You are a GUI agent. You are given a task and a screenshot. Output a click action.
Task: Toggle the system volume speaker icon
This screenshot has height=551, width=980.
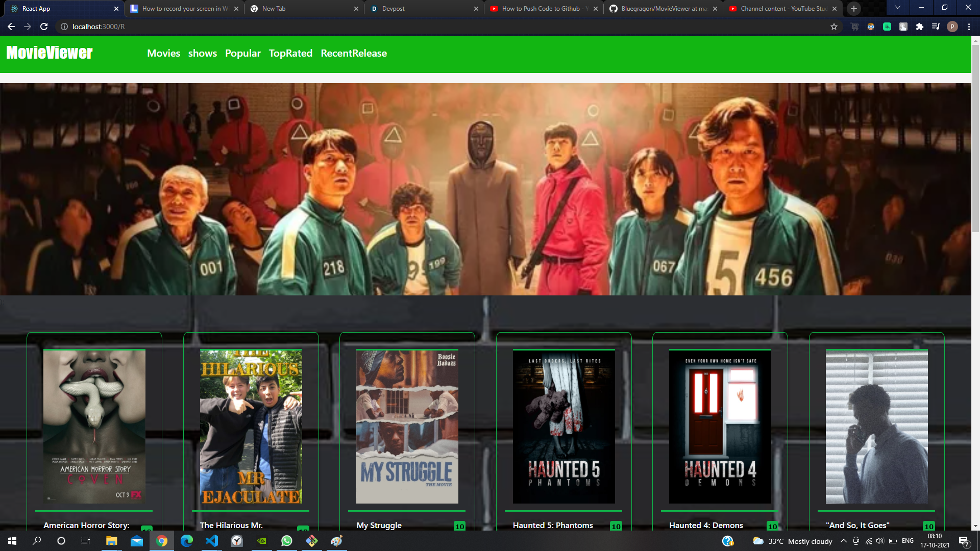(880, 541)
